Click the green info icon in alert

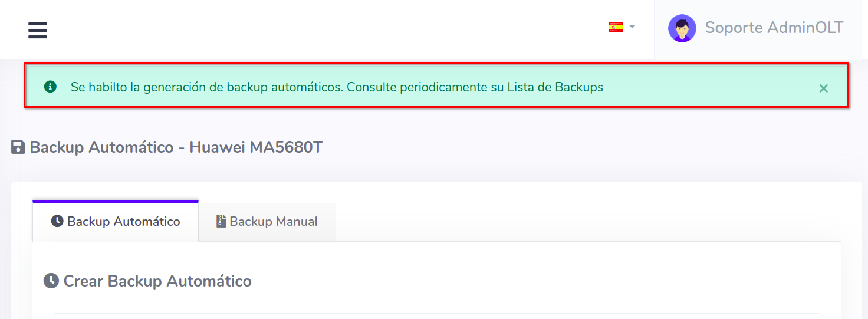click(x=50, y=87)
